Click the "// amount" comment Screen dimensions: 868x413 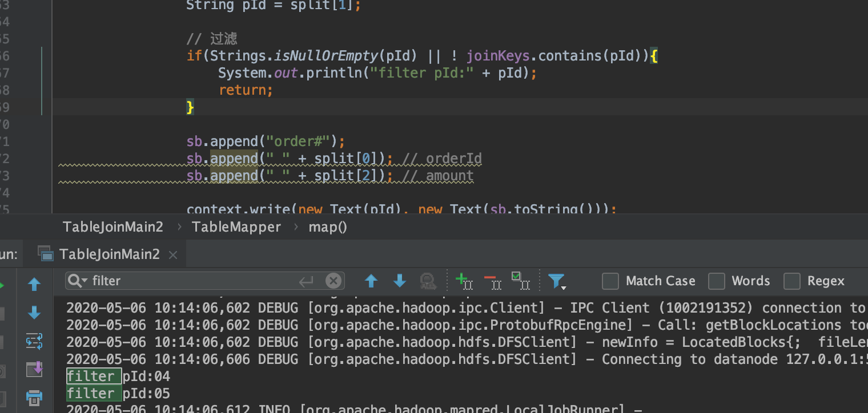click(437, 176)
